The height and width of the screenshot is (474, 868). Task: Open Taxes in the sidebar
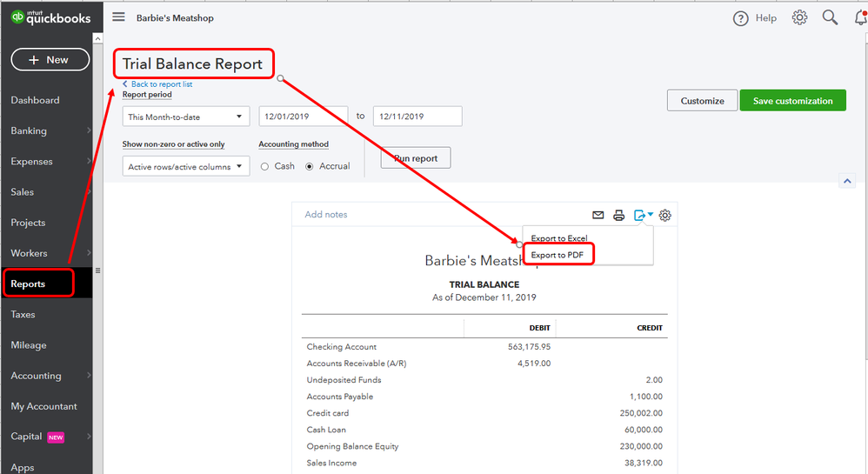tap(23, 315)
